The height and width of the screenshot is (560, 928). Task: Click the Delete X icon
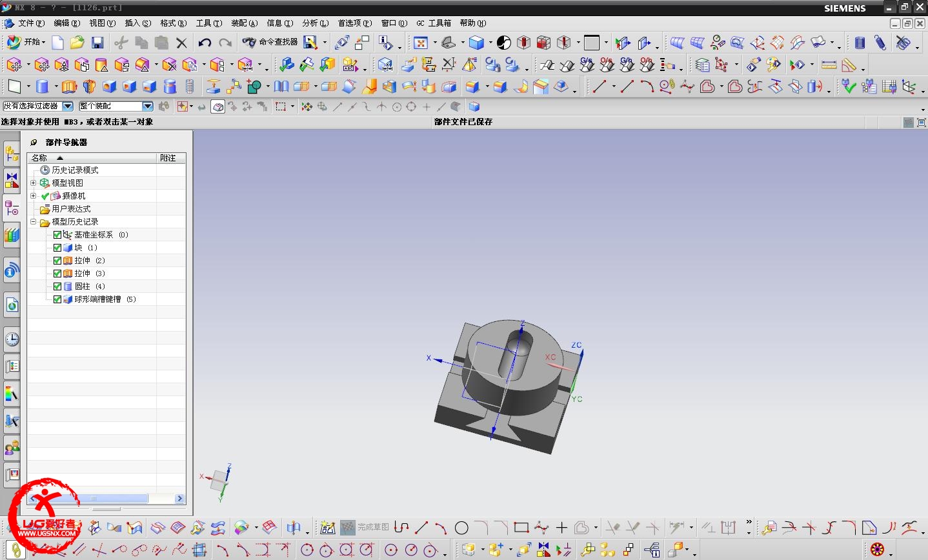pyautogui.click(x=181, y=43)
